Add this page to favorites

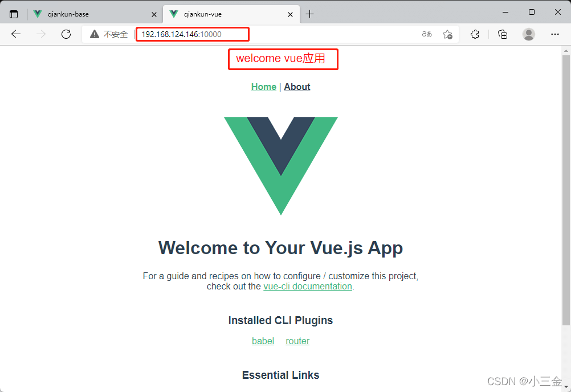(x=447, y=34)
